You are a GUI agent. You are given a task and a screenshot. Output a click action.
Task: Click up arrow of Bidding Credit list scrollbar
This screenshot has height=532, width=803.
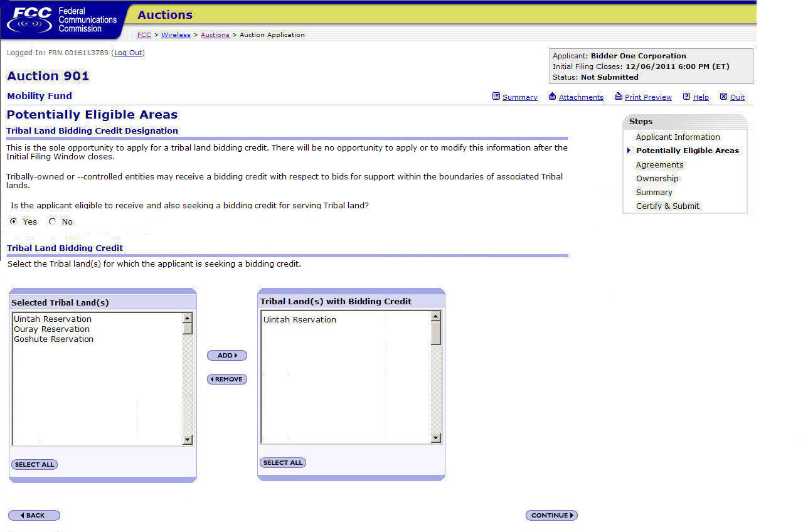436,317
